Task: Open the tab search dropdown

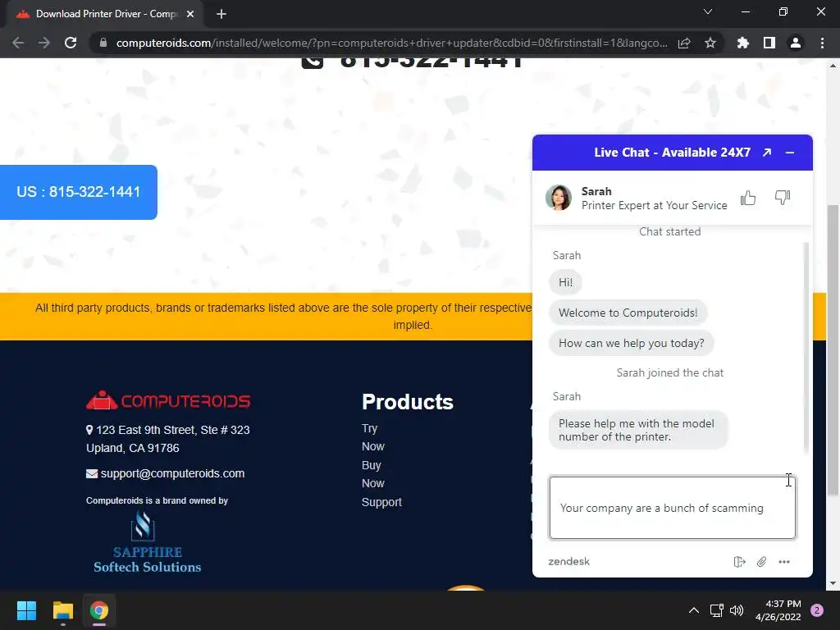Action: (708, 11)
